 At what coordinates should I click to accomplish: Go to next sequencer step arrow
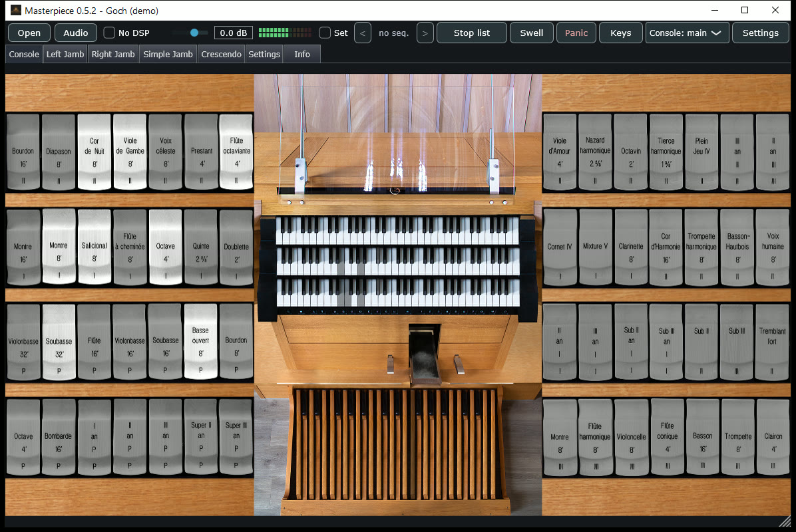pos(425,33)
